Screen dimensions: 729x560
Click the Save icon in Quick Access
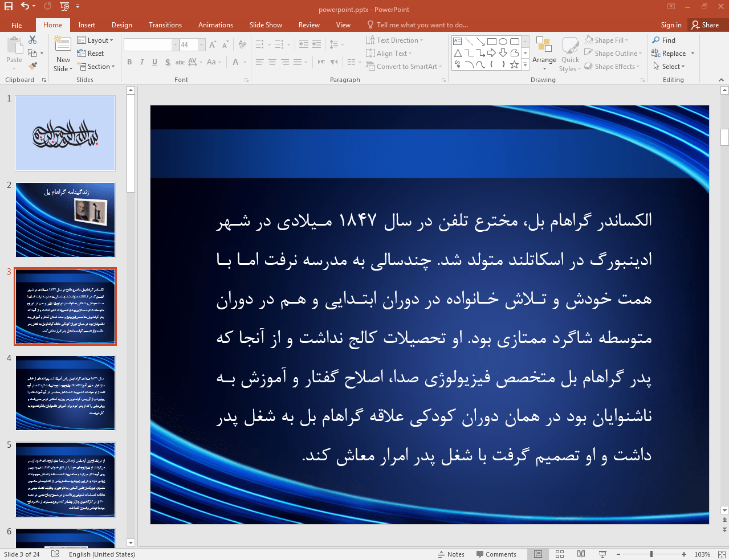pos(8,6)
